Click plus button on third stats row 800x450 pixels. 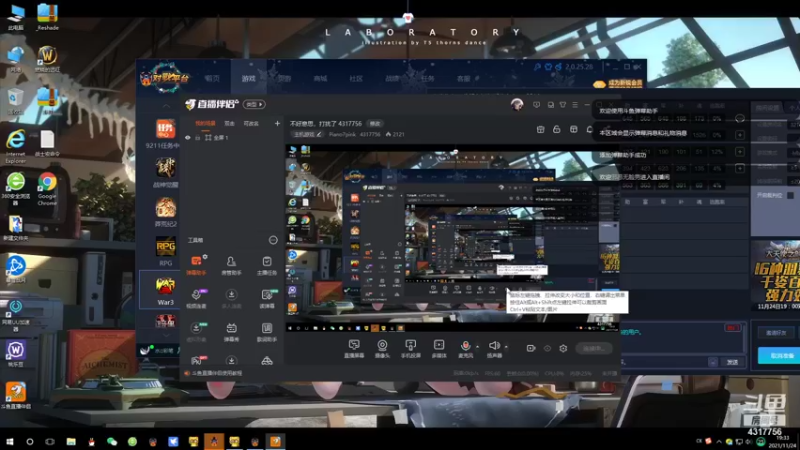click(739, 152)
